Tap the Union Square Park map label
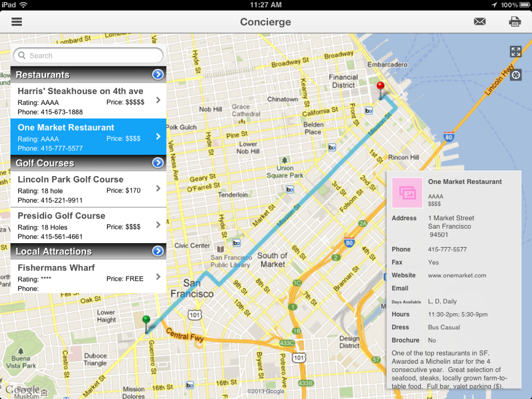Viewport: 532px width, 399px height. pyautogui.click(x=285, y=172)
